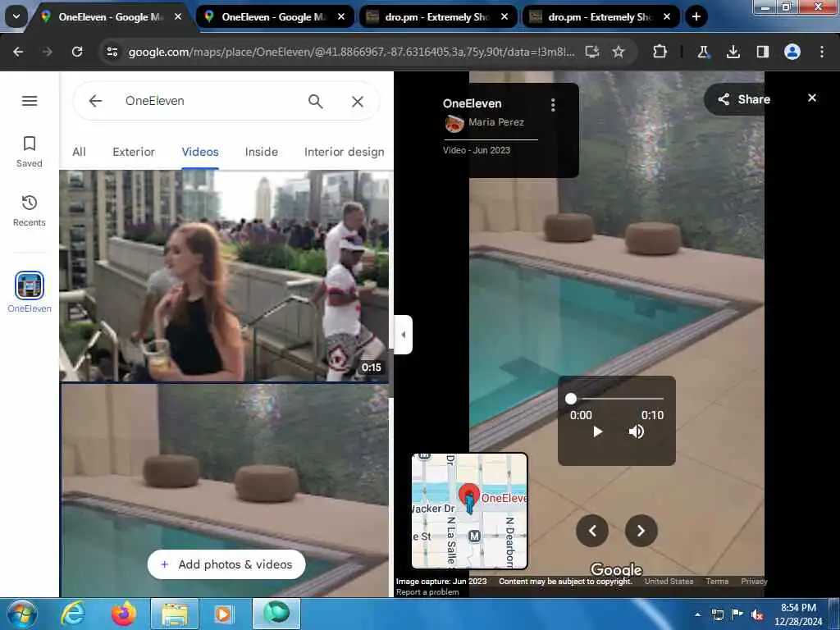Open the minimap showing OneEleven
840x630 pixels.
469,510
